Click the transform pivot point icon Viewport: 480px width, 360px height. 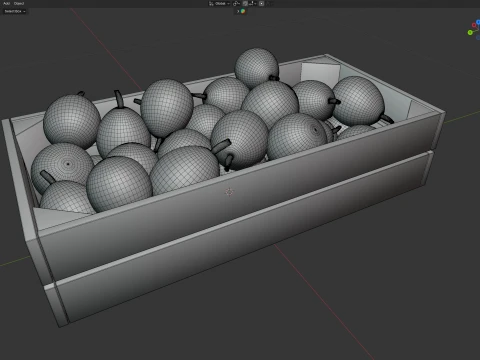click(236, 4)
